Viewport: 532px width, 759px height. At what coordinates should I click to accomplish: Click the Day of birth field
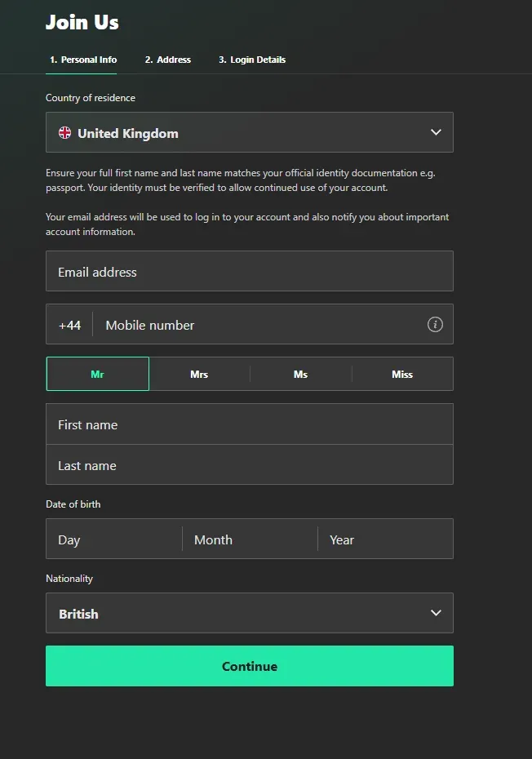[114, 539]
